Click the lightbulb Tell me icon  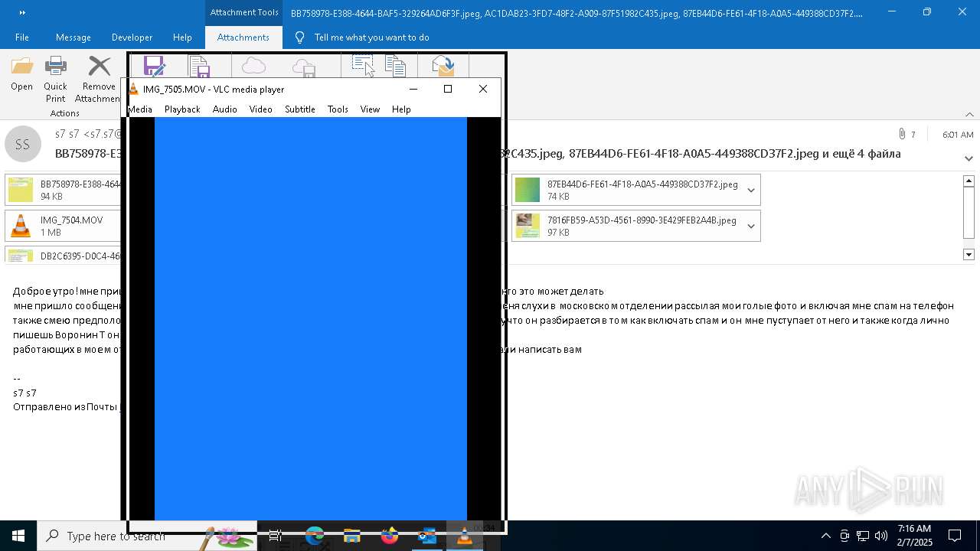[299, 37]
